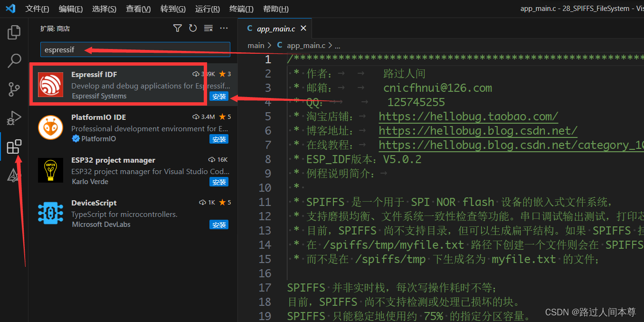Open the hellobug.taobao.com link
This screenshot has width=644, height=322.
click(x=468, y=116)
